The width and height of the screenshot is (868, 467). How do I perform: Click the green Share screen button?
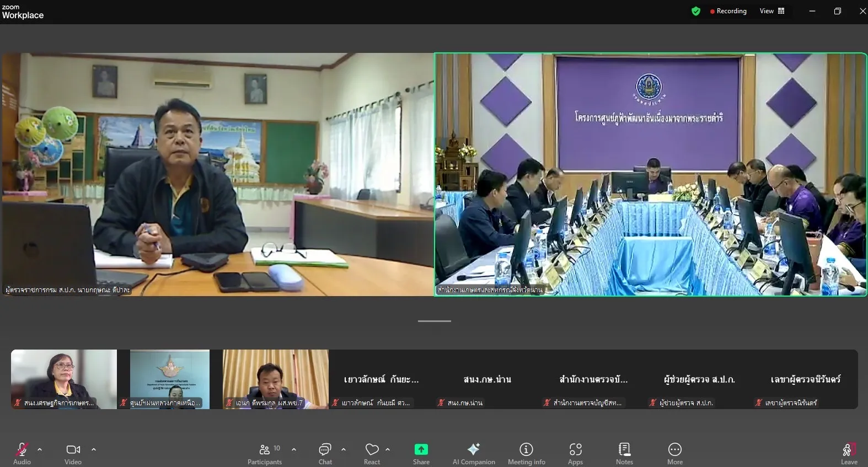point(421,453)
